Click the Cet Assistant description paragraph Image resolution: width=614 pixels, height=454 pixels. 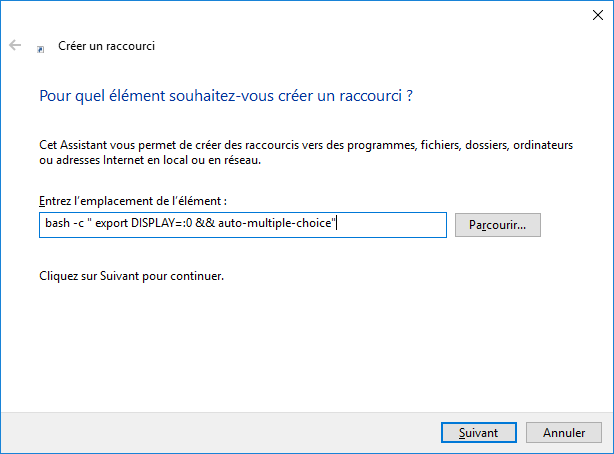click(306, 152)
